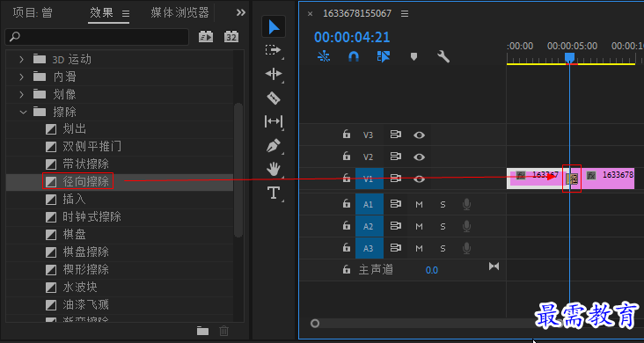Toggle lock on A1 track
Viewport: 644px width, 343px height.
click(x=347, y=204)
